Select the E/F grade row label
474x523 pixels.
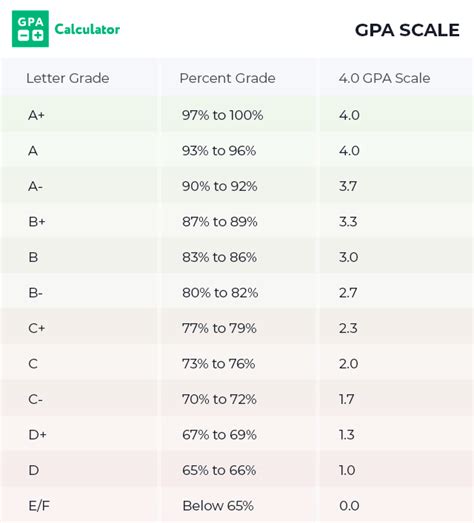(x=39, y=506)
